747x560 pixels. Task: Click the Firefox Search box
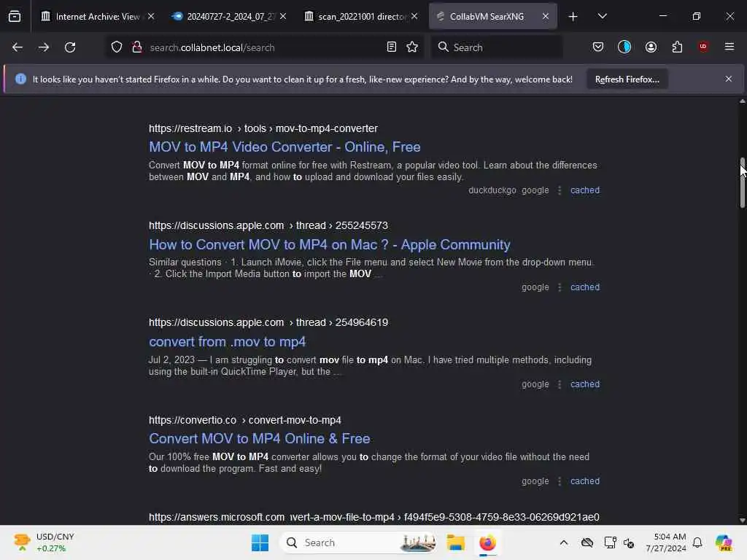(x=497, y=47)
